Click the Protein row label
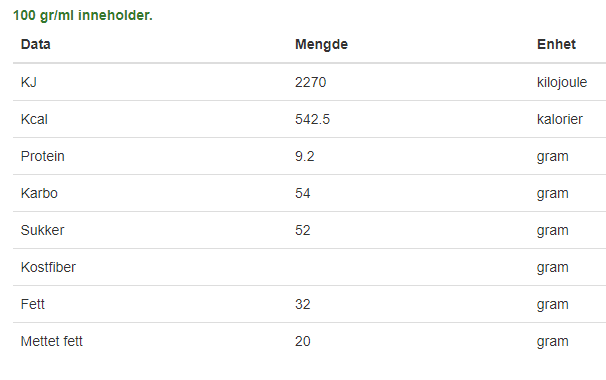This screenshot has width=606, height=380. tap(43, 156)
